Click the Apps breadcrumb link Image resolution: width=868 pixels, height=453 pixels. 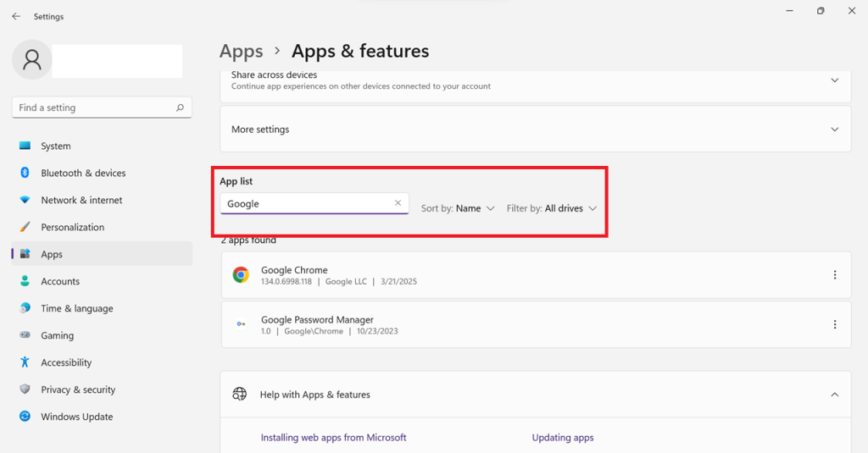(x=241, y=52)
